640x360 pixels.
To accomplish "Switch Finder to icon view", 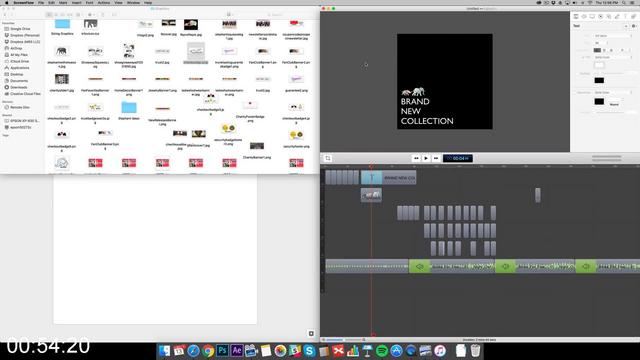I will coord(49,15).
